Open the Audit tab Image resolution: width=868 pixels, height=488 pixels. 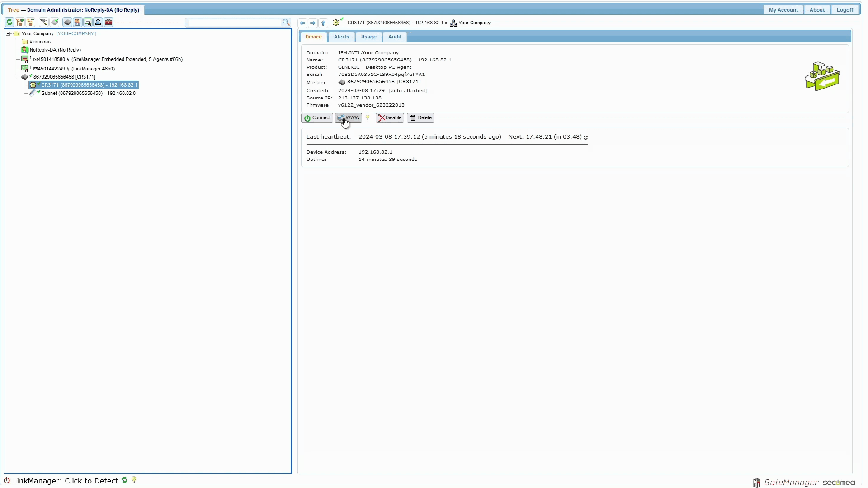point(394,37)
